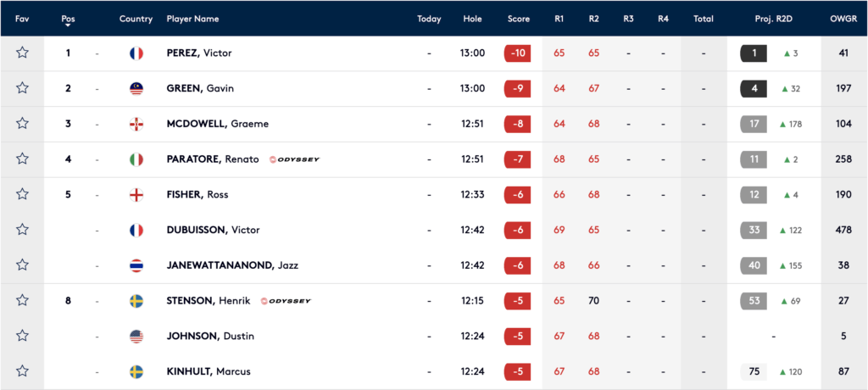
Task: Click the USA flag beside Johnson
Action: pos(136,337)
